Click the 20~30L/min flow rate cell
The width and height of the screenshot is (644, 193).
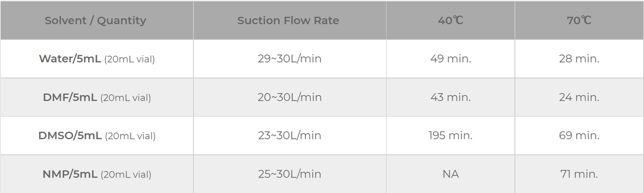(289, 97)
